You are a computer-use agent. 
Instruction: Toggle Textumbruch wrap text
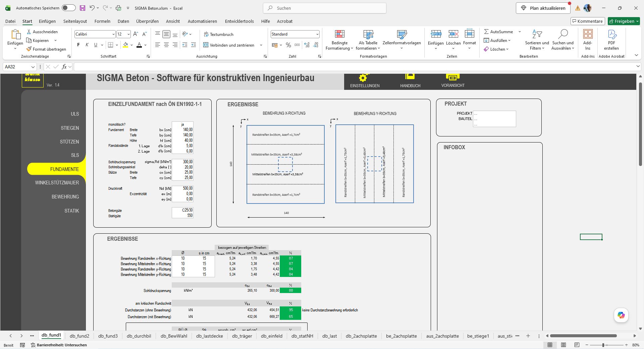[x=219, y=34]
